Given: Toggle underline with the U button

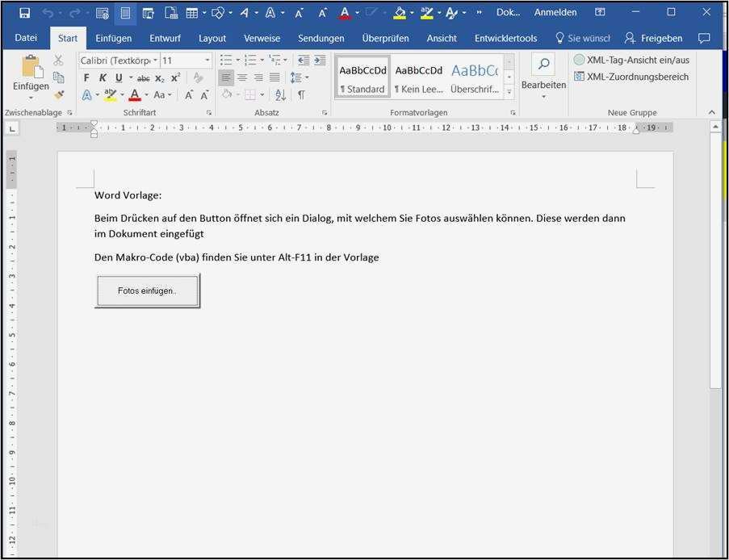Looking at the screenshot, I should point(119,78).
